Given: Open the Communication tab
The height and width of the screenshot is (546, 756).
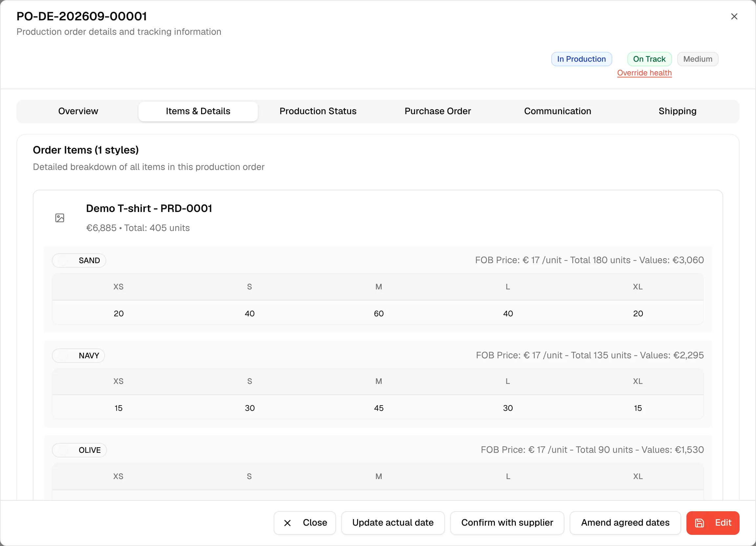Looking at the screenshot, I should tap(558, 111).
